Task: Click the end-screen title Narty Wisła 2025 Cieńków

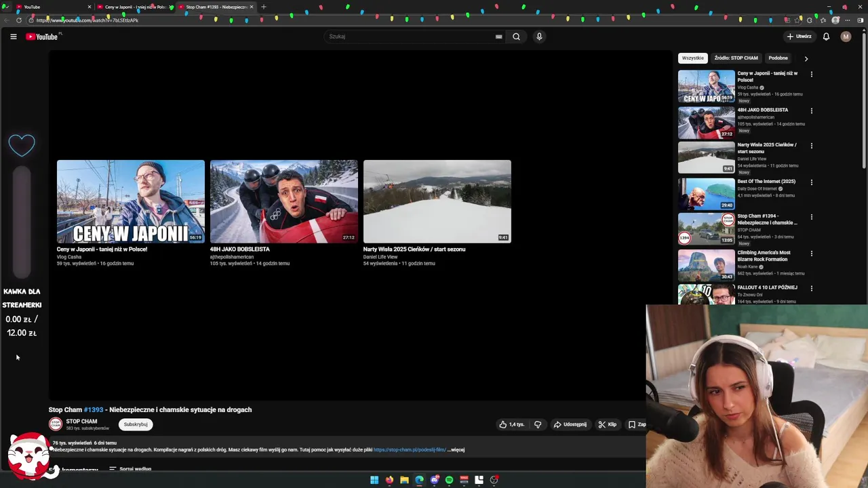Action: [x=414, y=249]
